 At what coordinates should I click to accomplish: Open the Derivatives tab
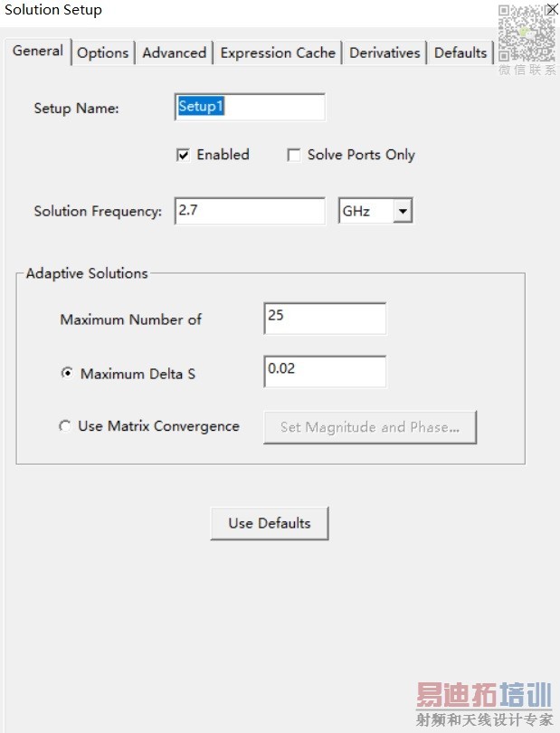tap(384, 52)
